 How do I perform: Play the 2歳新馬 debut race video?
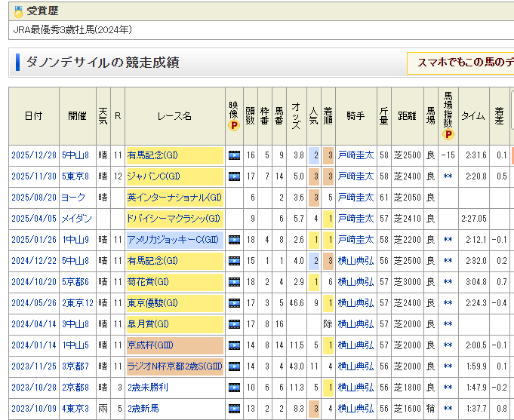(x=234, y=409)
